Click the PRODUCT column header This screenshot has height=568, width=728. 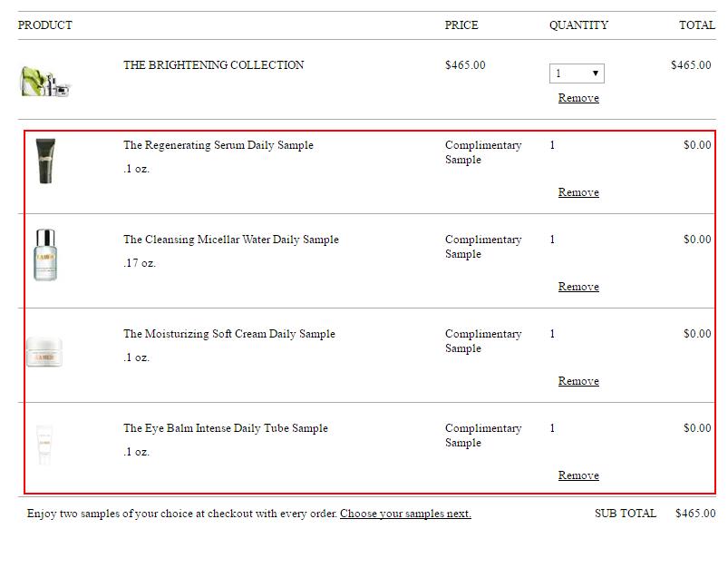click(45, 25)
